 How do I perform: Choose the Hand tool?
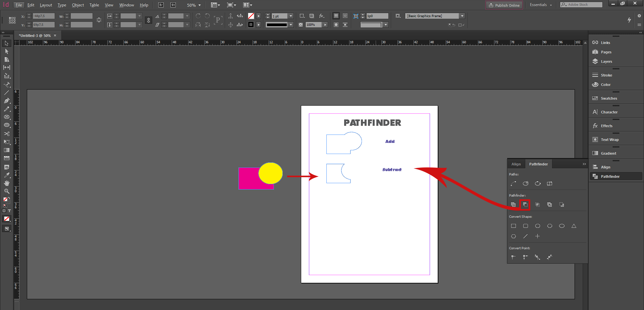coord(7,183)
